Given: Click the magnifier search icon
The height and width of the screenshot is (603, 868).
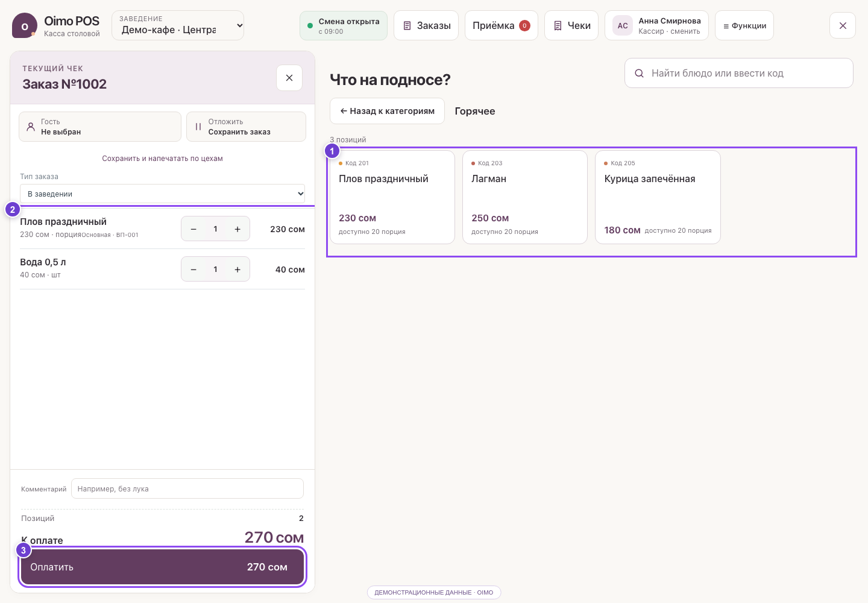Looking at the screenshot, I should tap(639, 74).
